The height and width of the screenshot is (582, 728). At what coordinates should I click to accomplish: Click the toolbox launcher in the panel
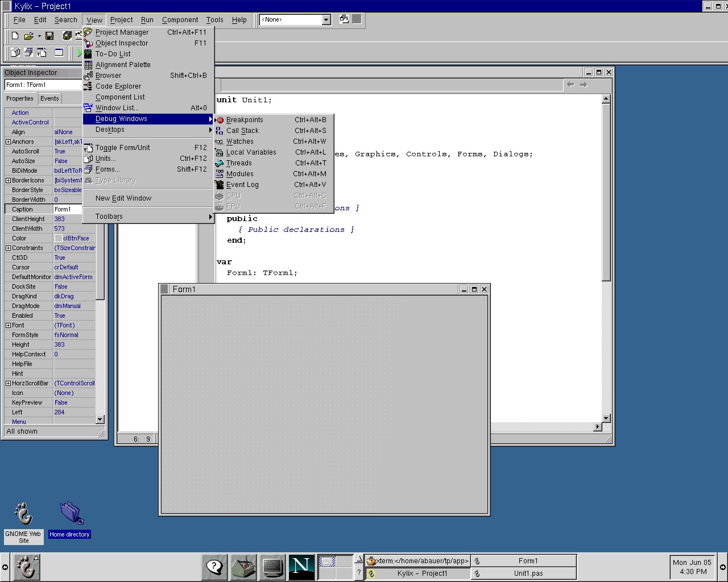[x=243, y=567]
